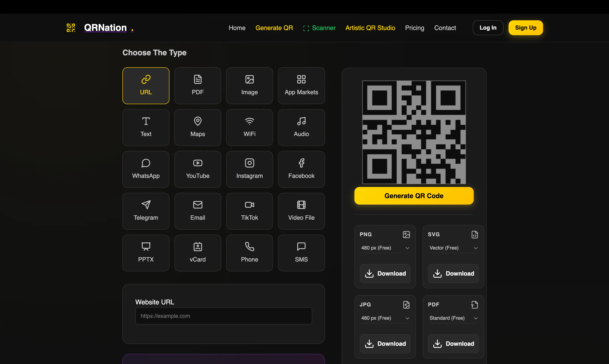This screenshot has width=609, height=364.
Task: Click the Sign Up button
Action: point(526,28)
